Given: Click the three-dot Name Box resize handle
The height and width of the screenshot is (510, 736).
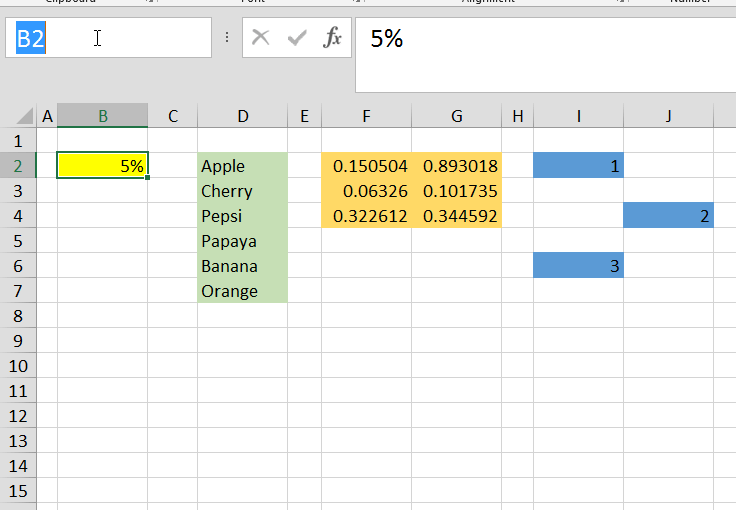Looking at the screenshot, I should 227,38.
